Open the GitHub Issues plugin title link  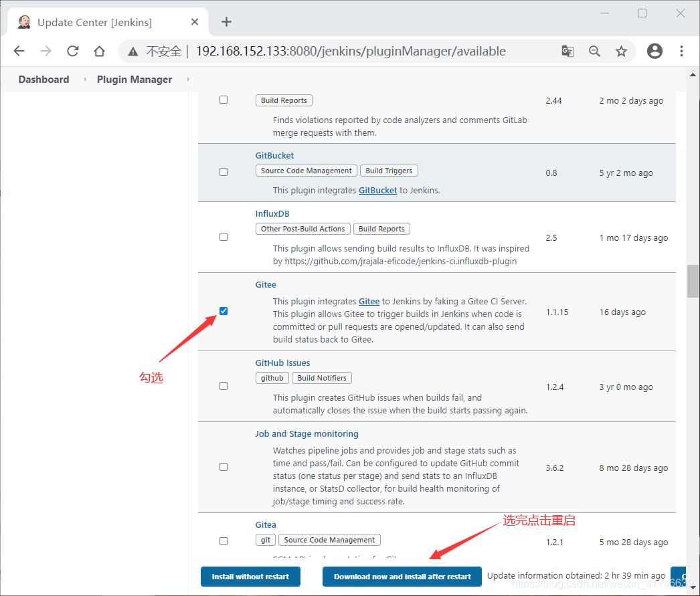pyautogui.click(x=282, y=363)
